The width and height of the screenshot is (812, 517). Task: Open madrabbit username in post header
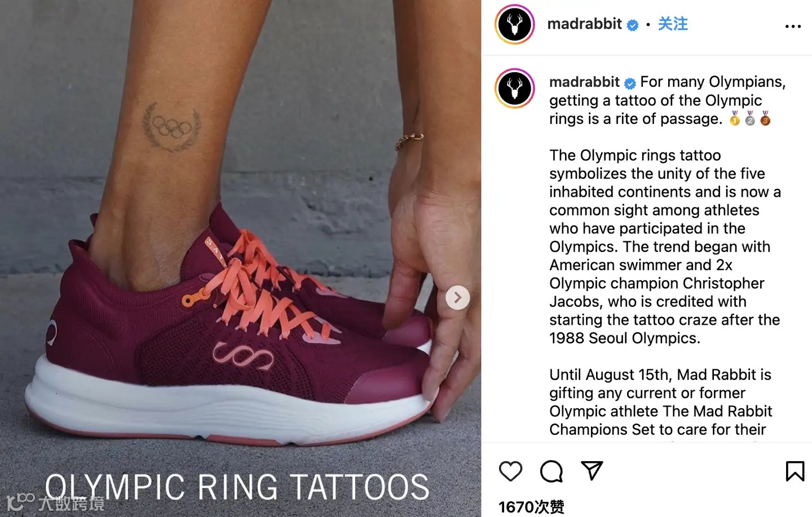pyautogui.click(x=584, y=24)
